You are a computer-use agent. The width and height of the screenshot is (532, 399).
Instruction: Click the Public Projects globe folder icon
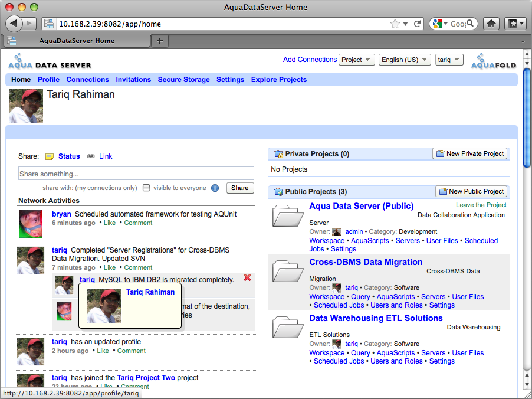point(278,192)
